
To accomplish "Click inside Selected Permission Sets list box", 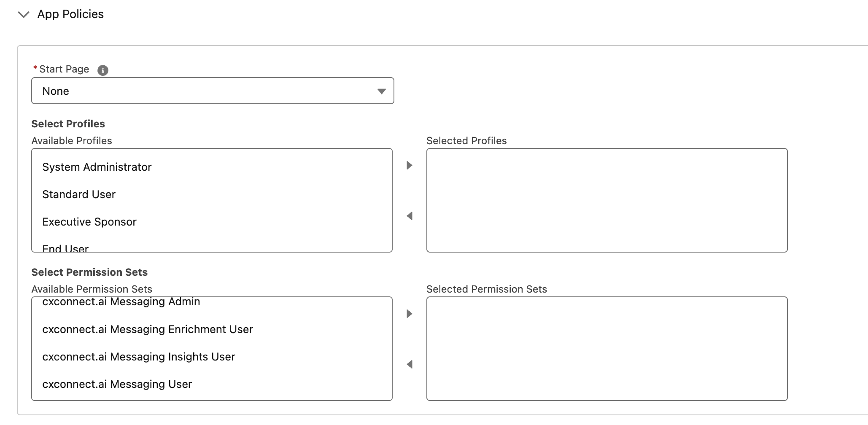I will click(x=607, y=349).
